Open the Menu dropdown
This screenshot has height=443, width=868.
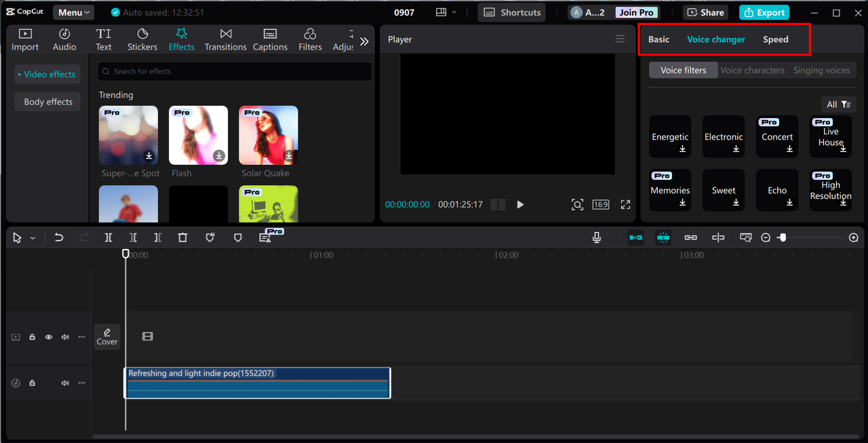(x=74, y=12)
